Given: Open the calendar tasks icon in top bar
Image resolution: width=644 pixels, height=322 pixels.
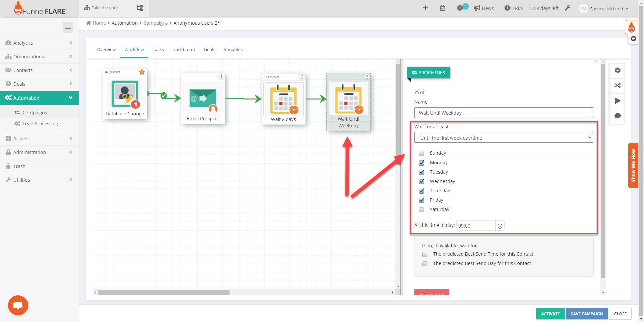Looking at the screenshot, I should coord(443,8).
